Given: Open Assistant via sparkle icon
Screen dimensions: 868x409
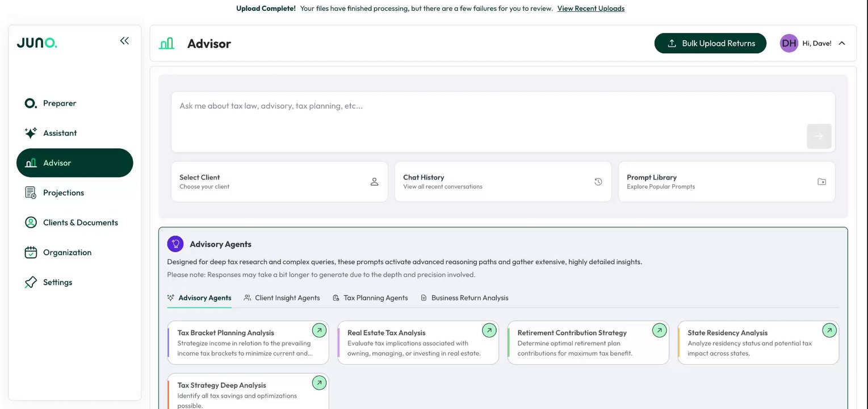Looking at the screenshot, I should click(31, 133).
